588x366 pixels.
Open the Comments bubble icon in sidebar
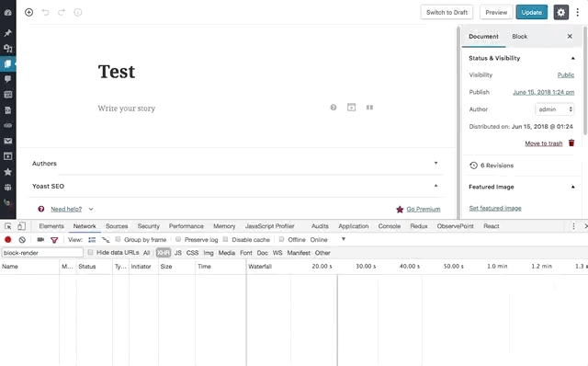[8, 79]
